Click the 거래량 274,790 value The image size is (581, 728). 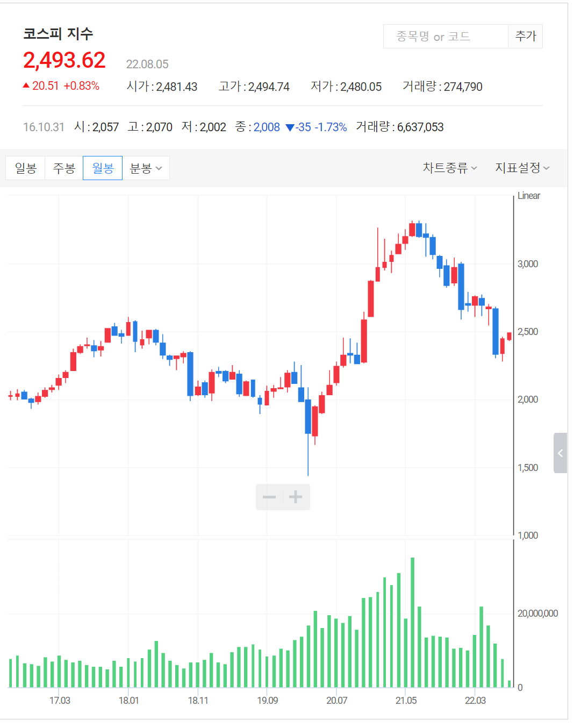442,87
